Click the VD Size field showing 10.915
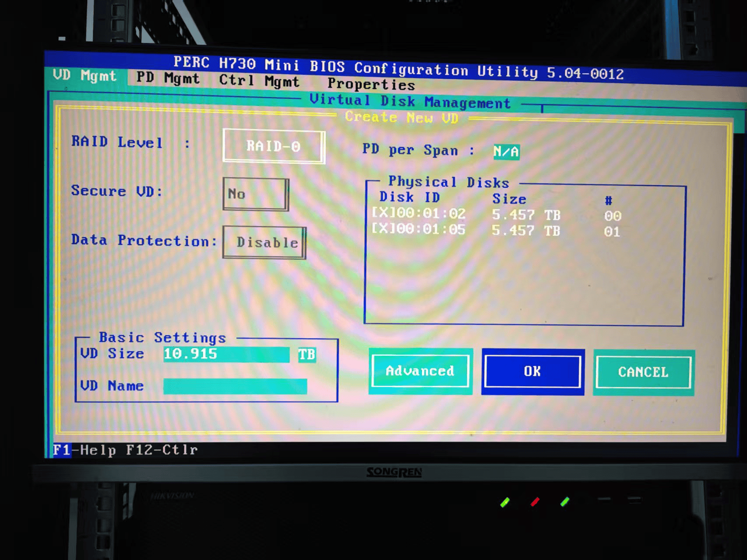 [226, 354]
